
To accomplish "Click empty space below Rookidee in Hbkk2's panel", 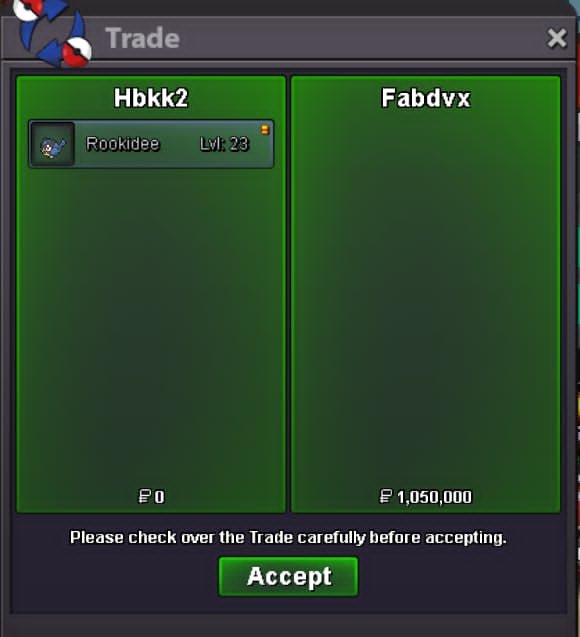I will click(x=151, y=325).
